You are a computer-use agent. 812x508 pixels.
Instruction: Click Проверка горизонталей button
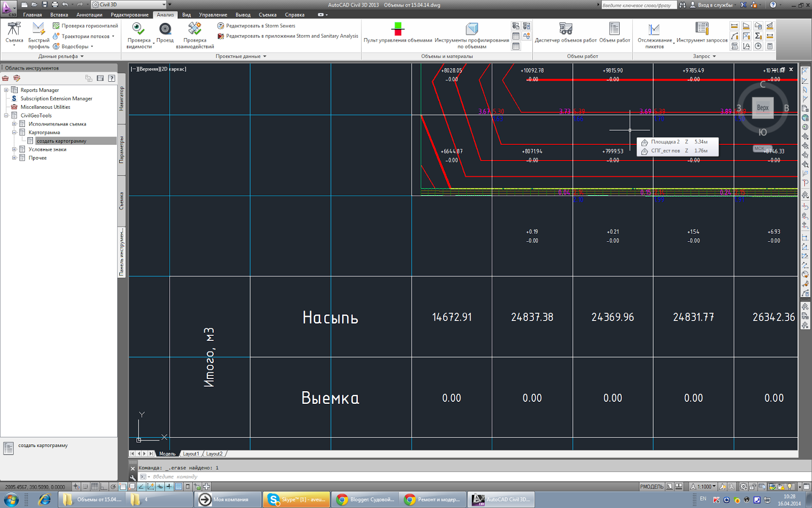(85, 26)
